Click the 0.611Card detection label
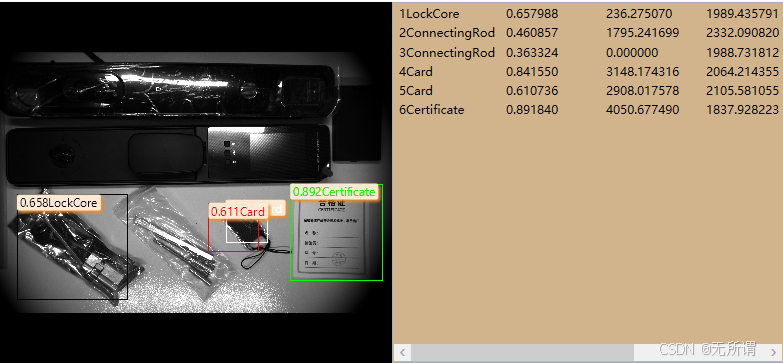 coord(237,211)
